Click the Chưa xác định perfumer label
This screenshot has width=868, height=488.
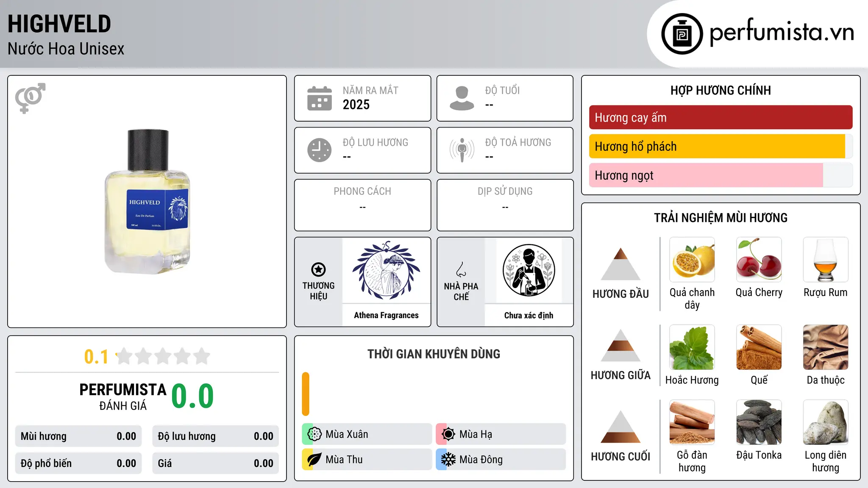tap(529, 315)
